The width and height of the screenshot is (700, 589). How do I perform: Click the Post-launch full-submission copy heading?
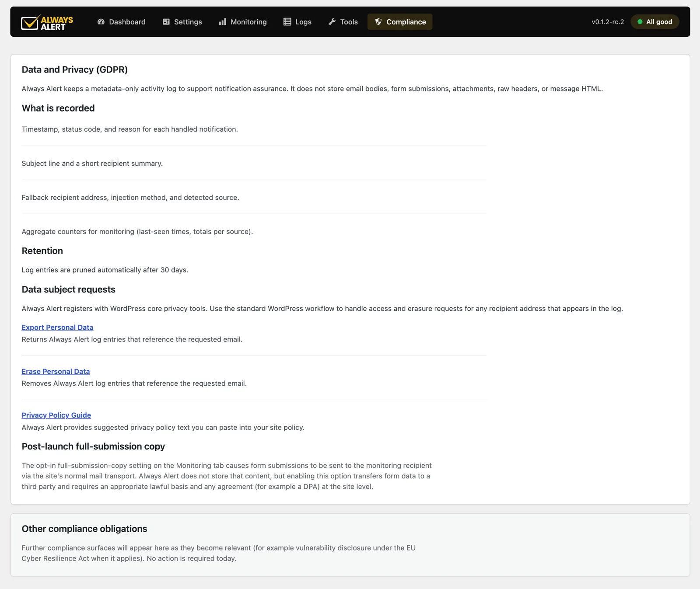click(93, 446)
